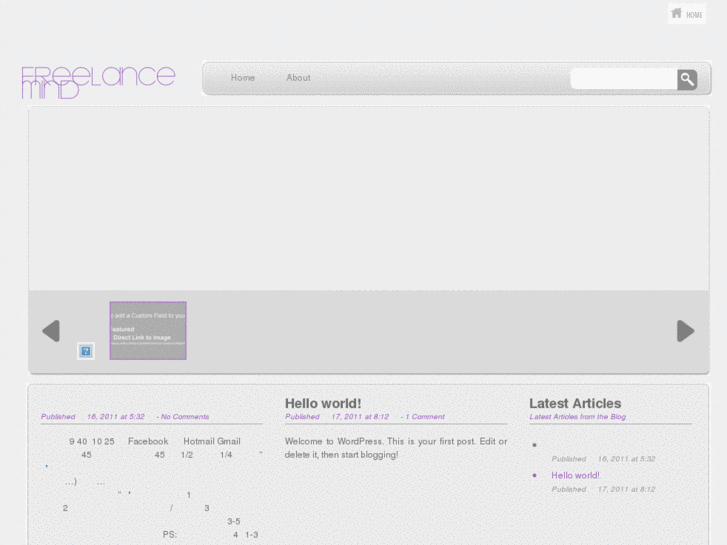Click the first bullet in Latest Articles
This screenshot has height=545, width=727.
(534, 445)
